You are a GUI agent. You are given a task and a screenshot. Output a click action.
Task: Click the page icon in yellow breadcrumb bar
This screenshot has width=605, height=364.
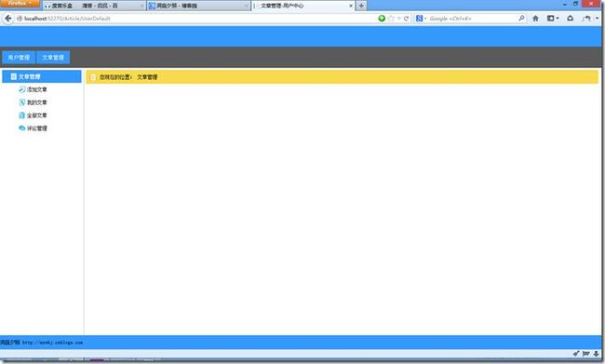(x=93, y=77)
